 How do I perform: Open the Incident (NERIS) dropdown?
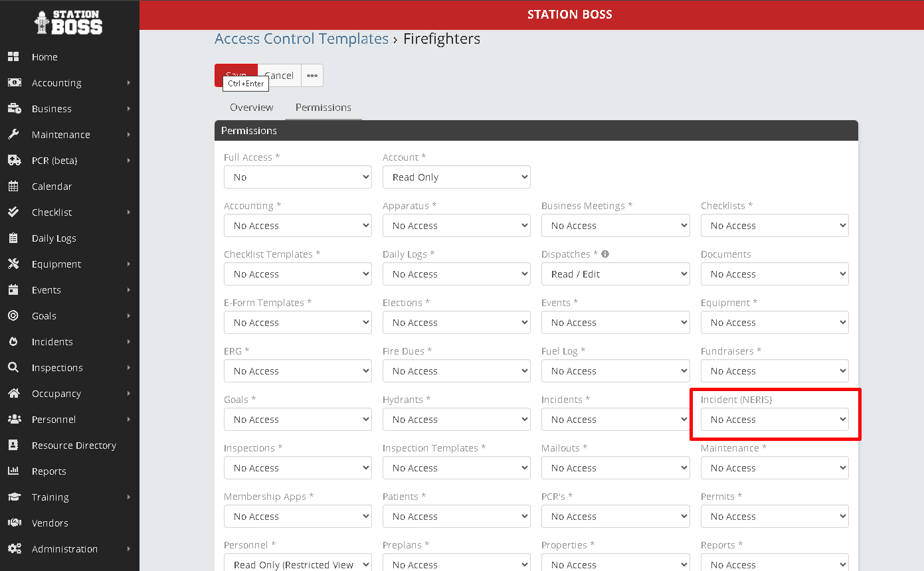[775, 420]
